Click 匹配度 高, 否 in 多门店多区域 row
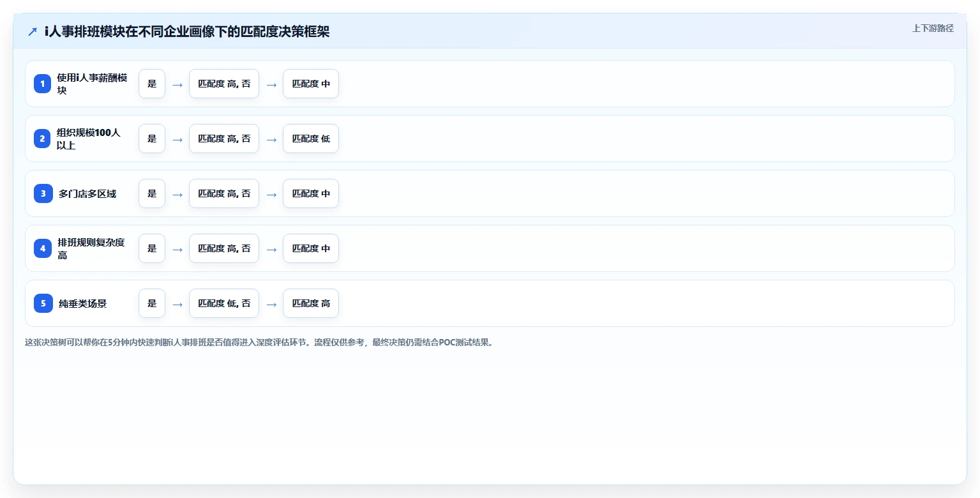 224,193
